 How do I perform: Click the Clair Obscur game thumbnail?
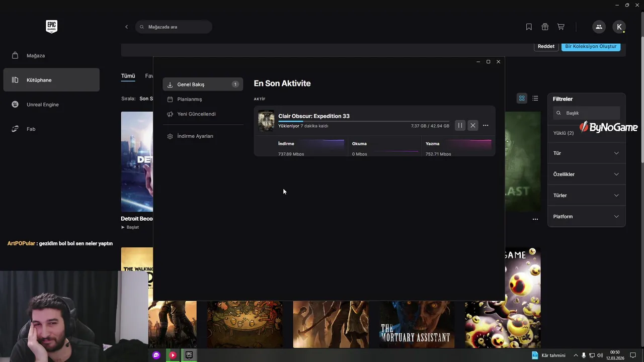pyautogui.click(x=266, y=121)
